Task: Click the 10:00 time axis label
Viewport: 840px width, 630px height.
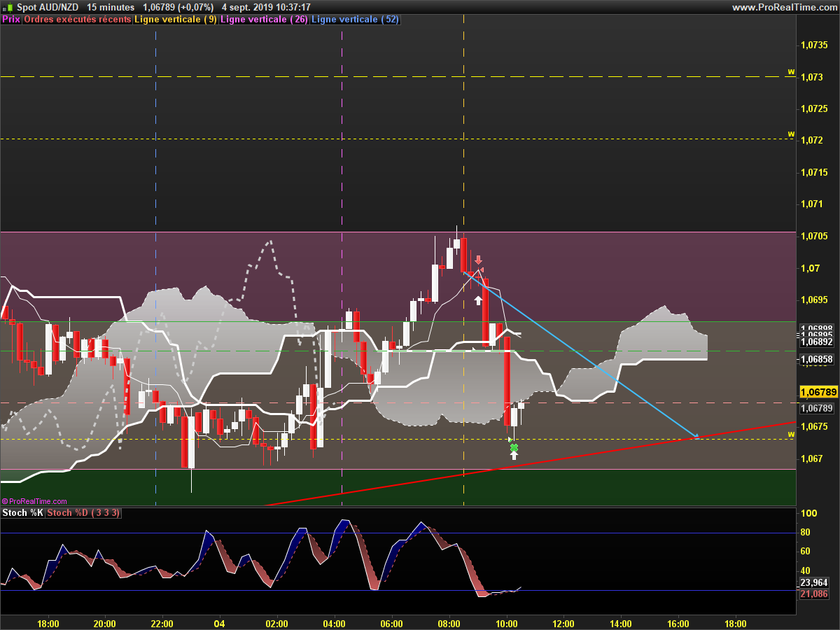Action: click(506, 624)
